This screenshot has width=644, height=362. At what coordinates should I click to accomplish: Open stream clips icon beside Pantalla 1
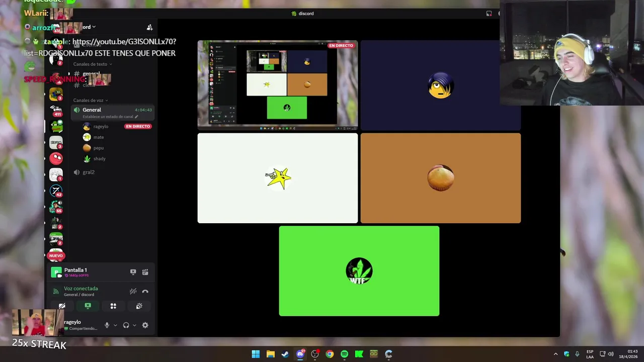pyautogui.click(x=145, y=272)
